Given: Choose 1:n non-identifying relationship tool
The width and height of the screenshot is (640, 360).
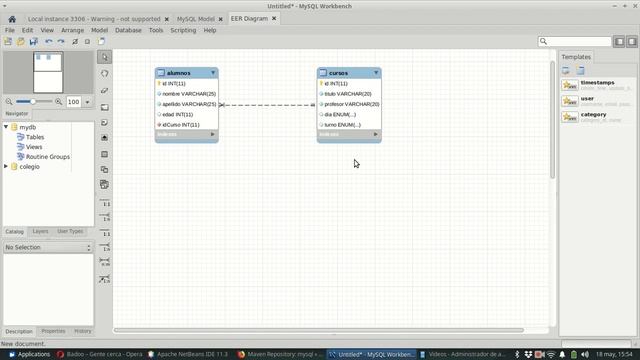Looking at the screenshot, I should (105, 217).
